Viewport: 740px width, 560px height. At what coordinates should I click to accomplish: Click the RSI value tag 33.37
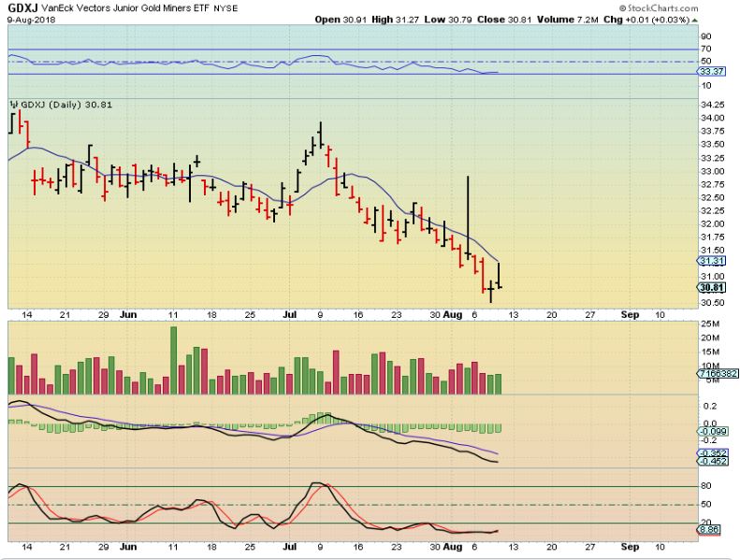pos(712,72)
